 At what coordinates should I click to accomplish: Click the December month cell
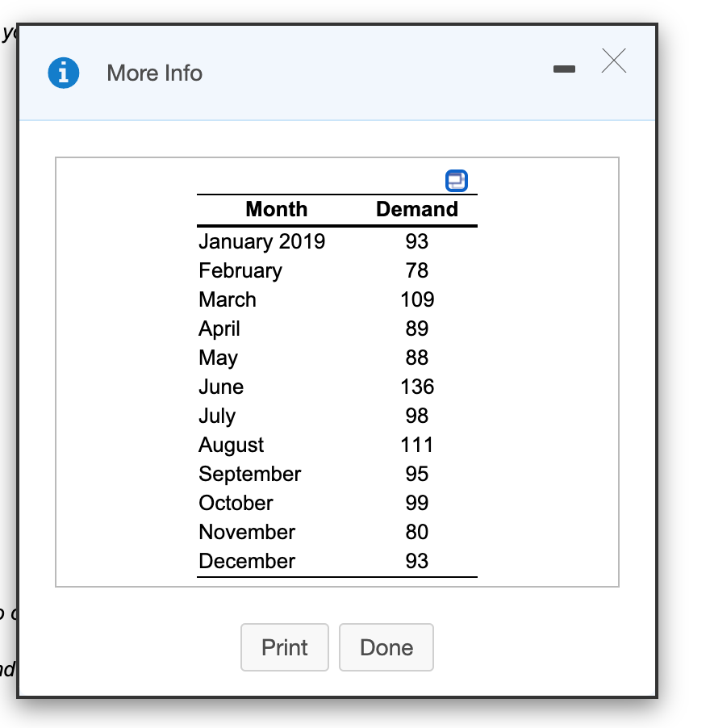coord(247,561)
